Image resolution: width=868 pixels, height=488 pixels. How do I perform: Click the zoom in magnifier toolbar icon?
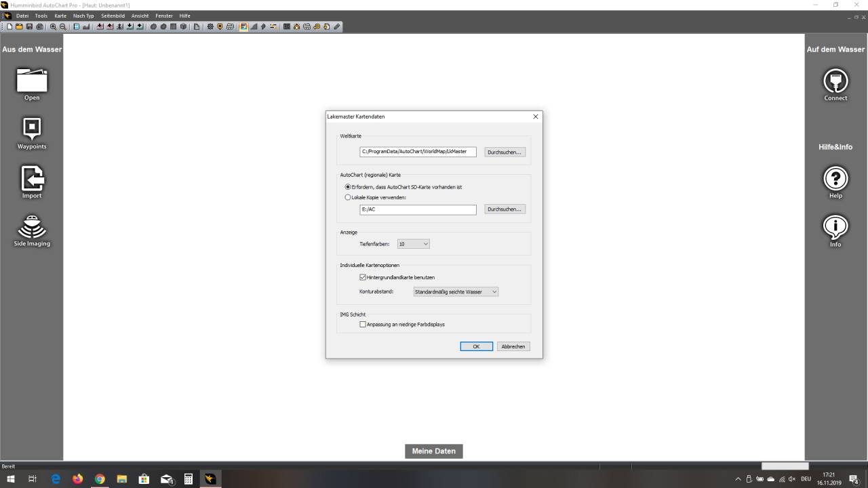(54, 27)
